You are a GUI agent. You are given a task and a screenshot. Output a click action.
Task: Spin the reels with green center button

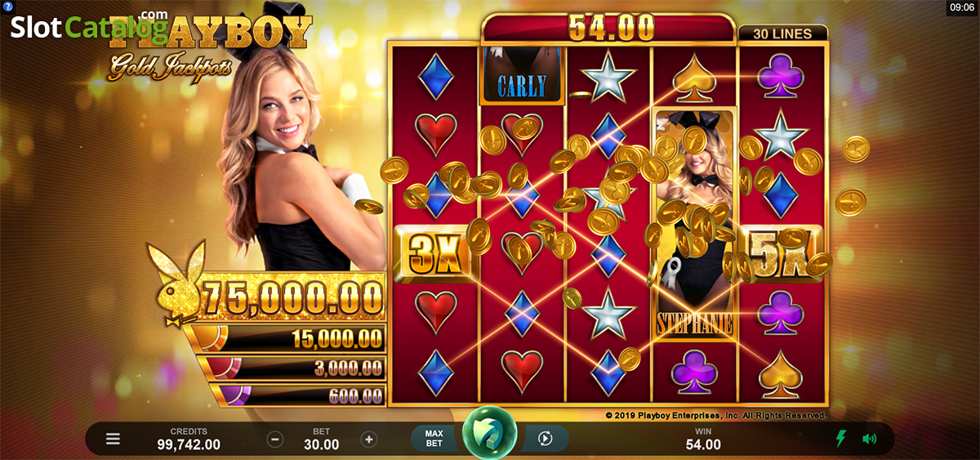[x=490, y=433]
